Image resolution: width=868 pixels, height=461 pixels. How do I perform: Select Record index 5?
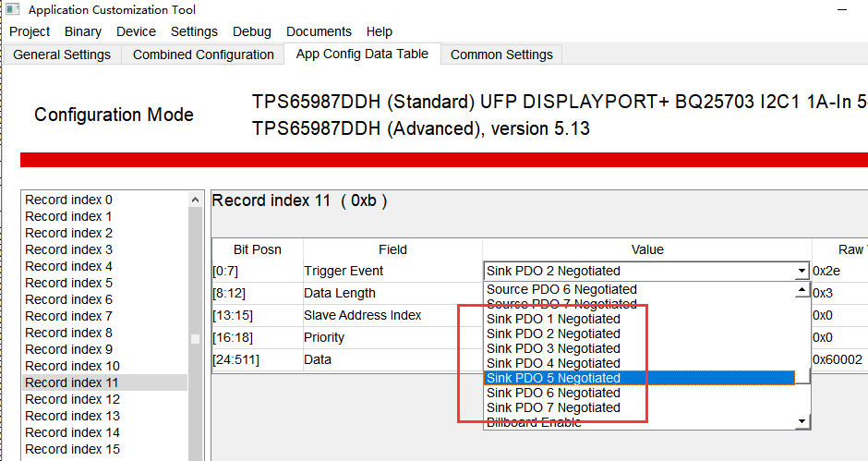[x=104, y=283]
